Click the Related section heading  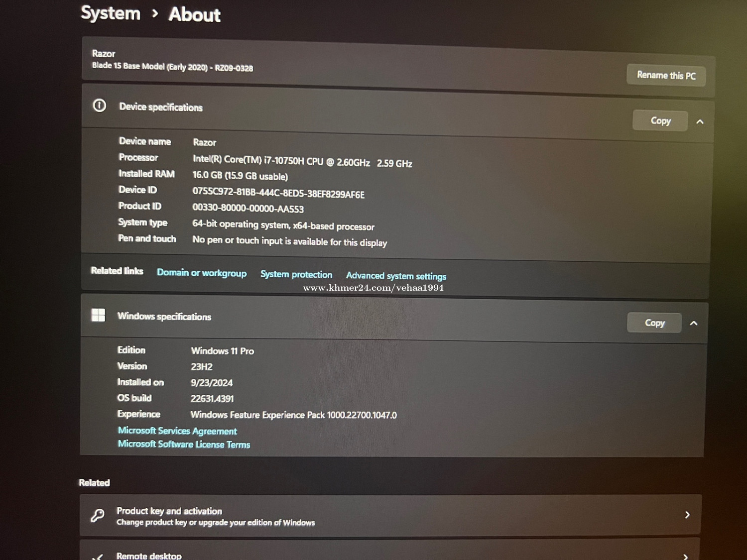(x=94, y=482)
